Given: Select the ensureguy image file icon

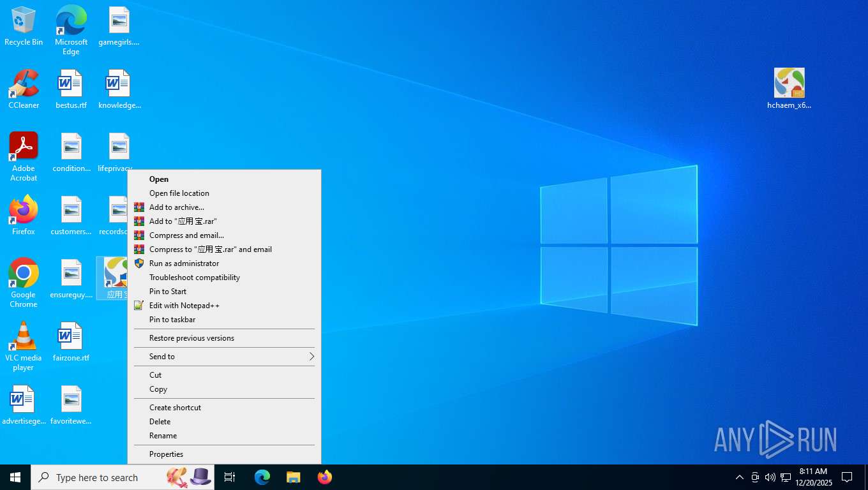Looking at the screenshot, I should [x=71, y=279].
